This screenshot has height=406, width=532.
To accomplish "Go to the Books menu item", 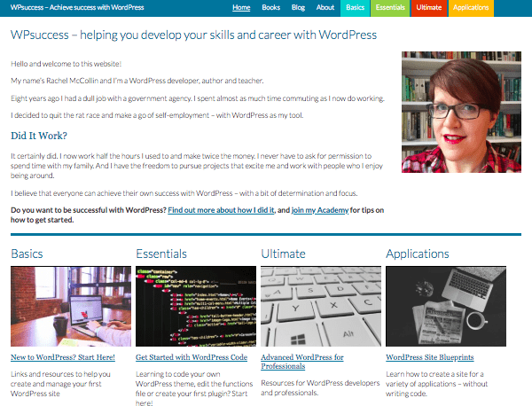I will tap(270, 7).
